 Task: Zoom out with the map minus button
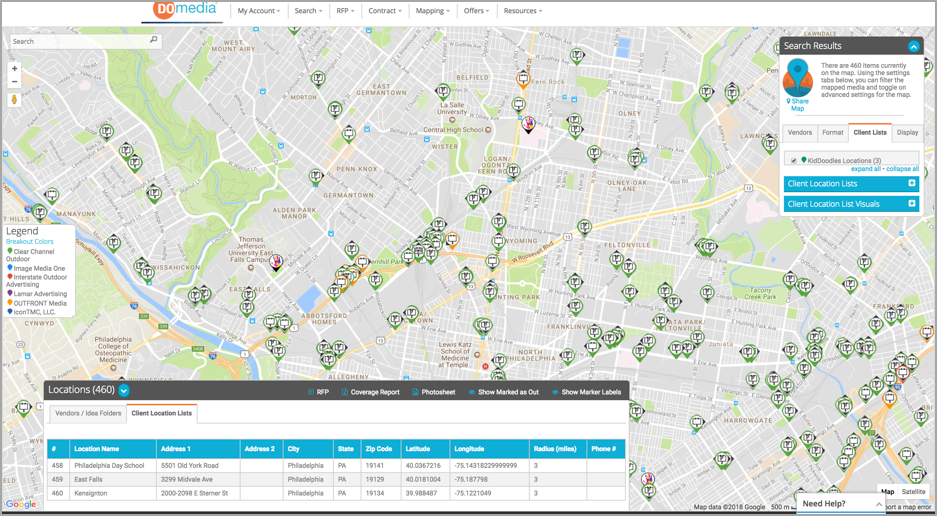click(15, 82)
